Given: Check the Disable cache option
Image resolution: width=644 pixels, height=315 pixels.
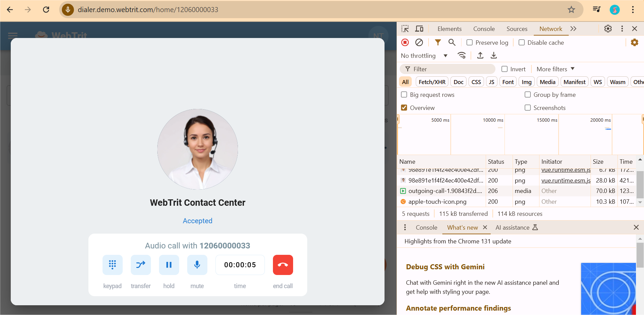Looking at the screenshot, I should click(x=522, y=42).
